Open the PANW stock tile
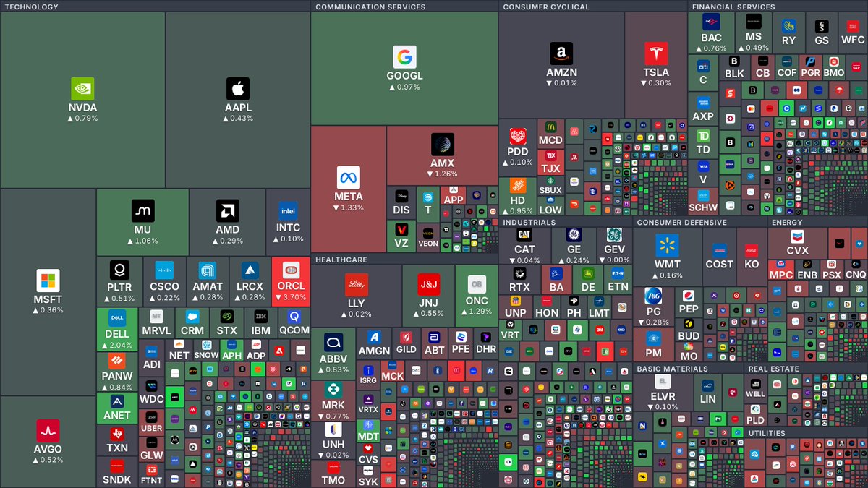The height and width of the screenshot is (488, 868). (117, 373)
